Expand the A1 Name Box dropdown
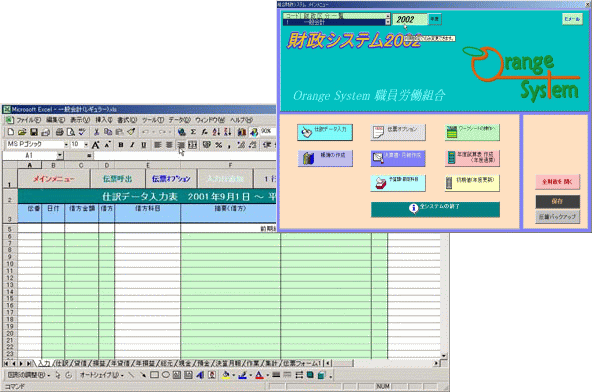 (60, 155)
